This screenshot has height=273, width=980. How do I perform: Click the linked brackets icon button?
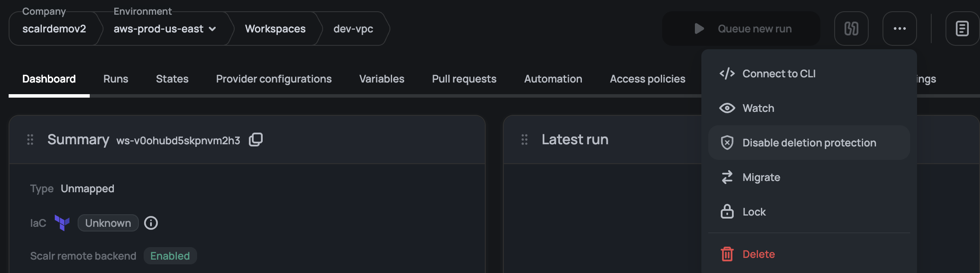(x=851, y=29)
